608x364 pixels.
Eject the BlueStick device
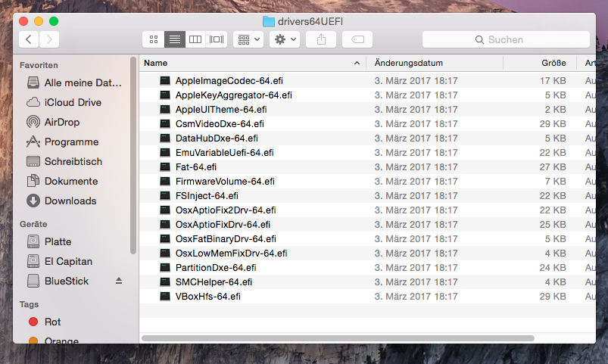point(119,281)
